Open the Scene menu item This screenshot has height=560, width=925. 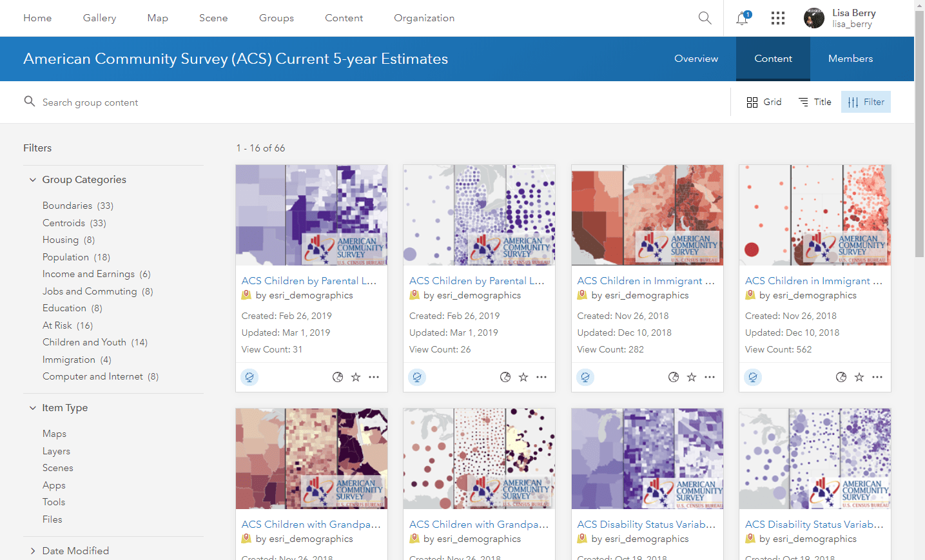[x=213, y=18]
